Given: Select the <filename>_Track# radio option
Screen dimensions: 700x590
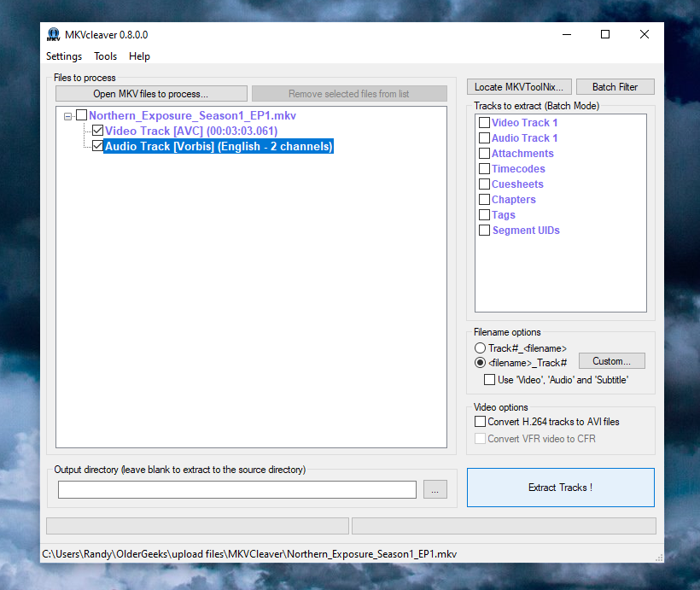Looking at the screenshot, I should tap(481, 363).
